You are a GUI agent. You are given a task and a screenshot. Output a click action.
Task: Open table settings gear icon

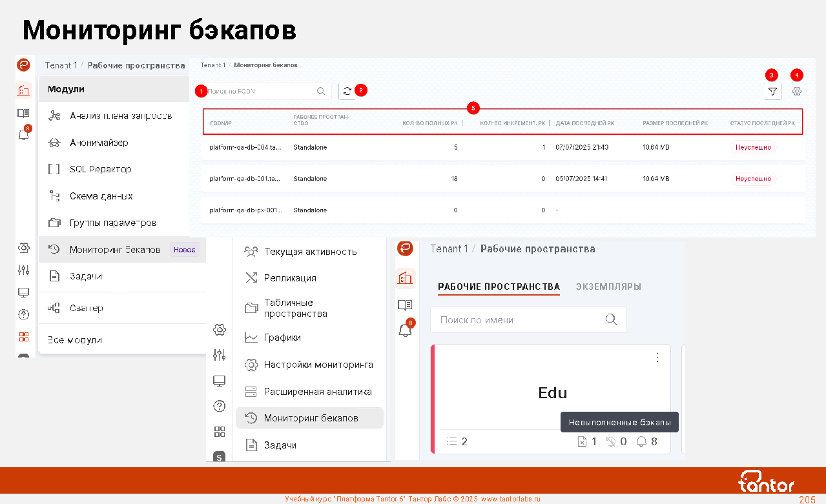coord(797,92)
